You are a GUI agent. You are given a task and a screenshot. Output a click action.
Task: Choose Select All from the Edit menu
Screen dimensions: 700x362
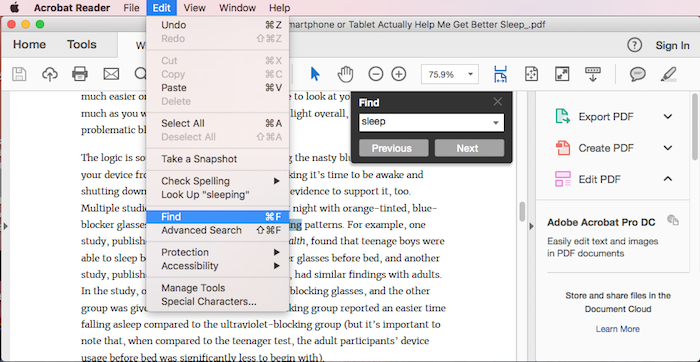click(x=217, y=123)
